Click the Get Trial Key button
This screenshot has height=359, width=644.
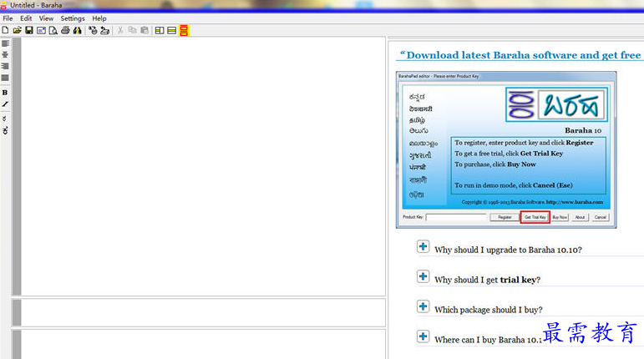point(535,217)
